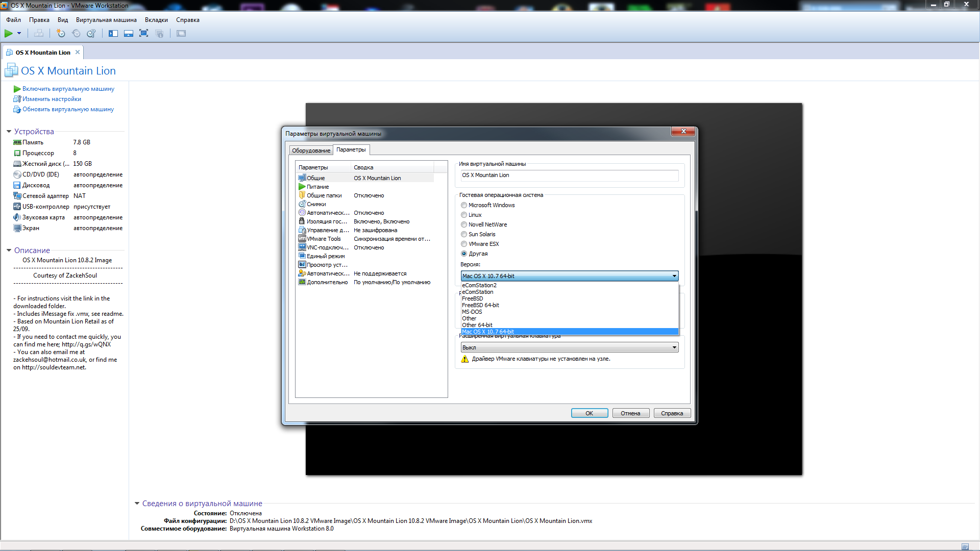Viewport: 980px width, 551px height.
Task: Select the Novell NetWare radio button
Action: coord(464,224)
